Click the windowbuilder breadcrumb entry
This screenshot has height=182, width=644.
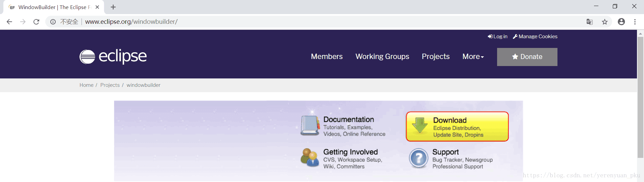pyautogui.click(x=144, y=85)
